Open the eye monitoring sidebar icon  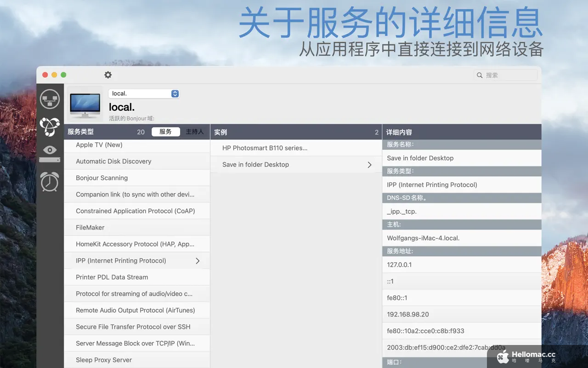[50, 154]
